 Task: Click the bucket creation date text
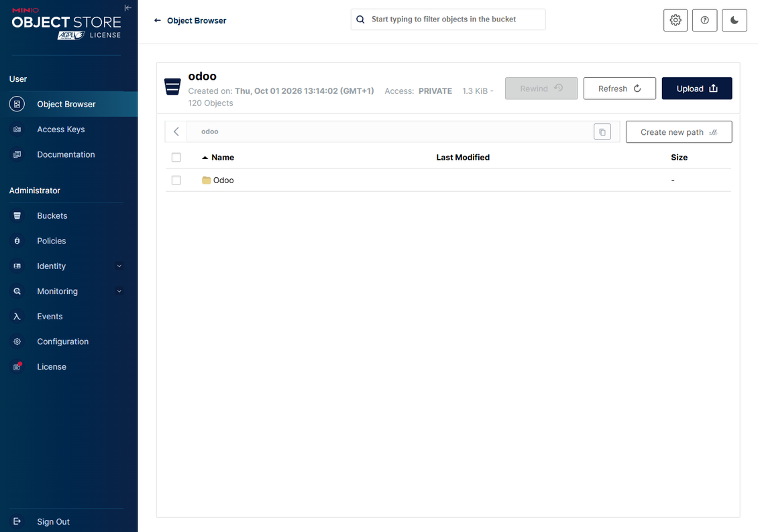[x=304, y=91]
